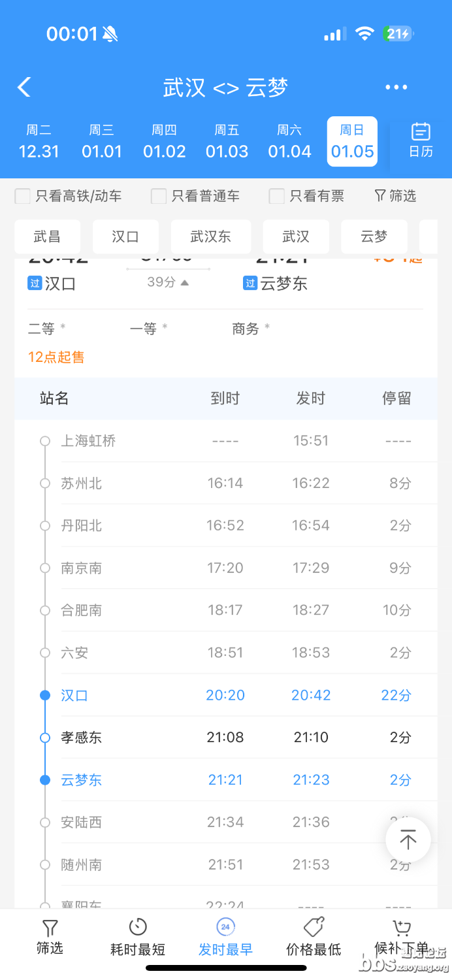Enable 只看高铁/动车 checkbox

click(x=23, y=196)
